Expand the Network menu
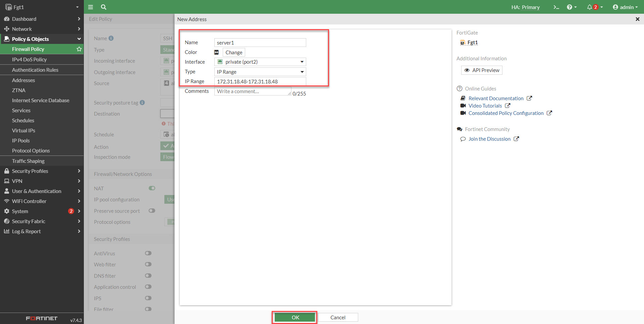 click(42, 29)
